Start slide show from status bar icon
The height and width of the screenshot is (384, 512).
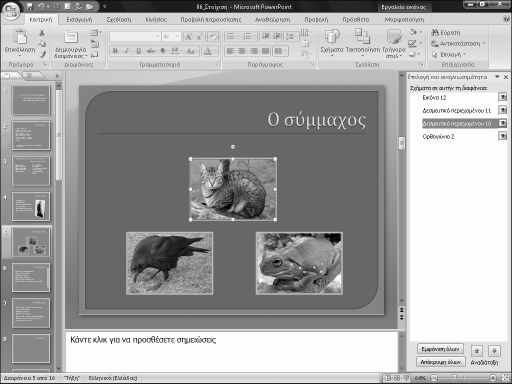[x=406, y=378]
